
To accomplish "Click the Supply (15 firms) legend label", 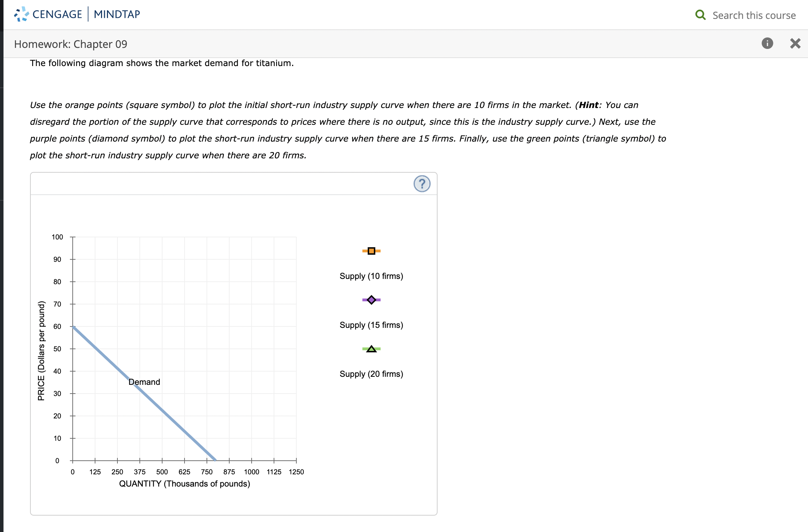I will pyautogui.click(x=371, y=325).
